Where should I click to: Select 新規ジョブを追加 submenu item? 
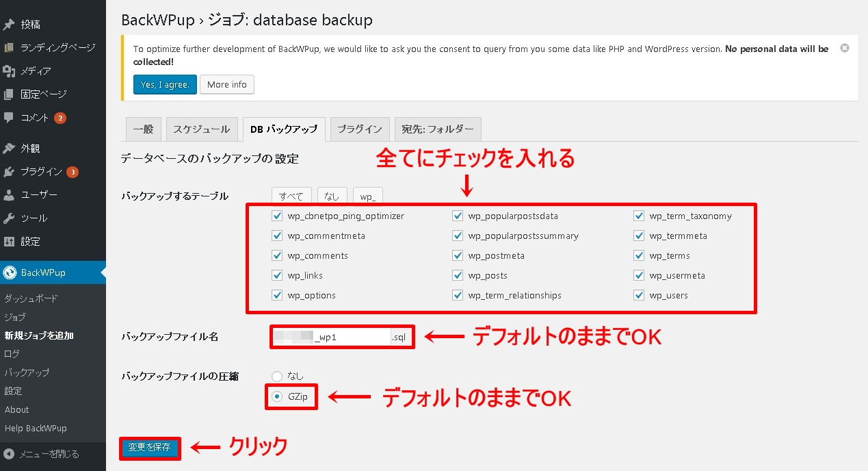39,335
